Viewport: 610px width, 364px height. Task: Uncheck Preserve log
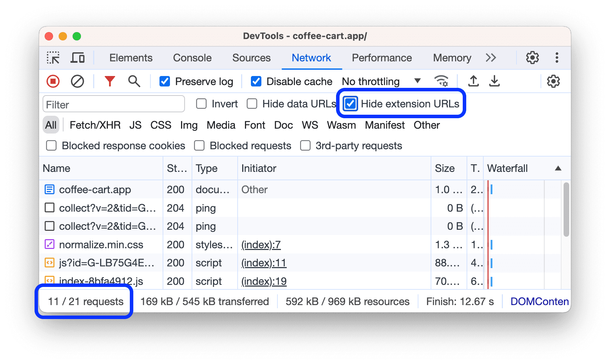click(164, 81)
